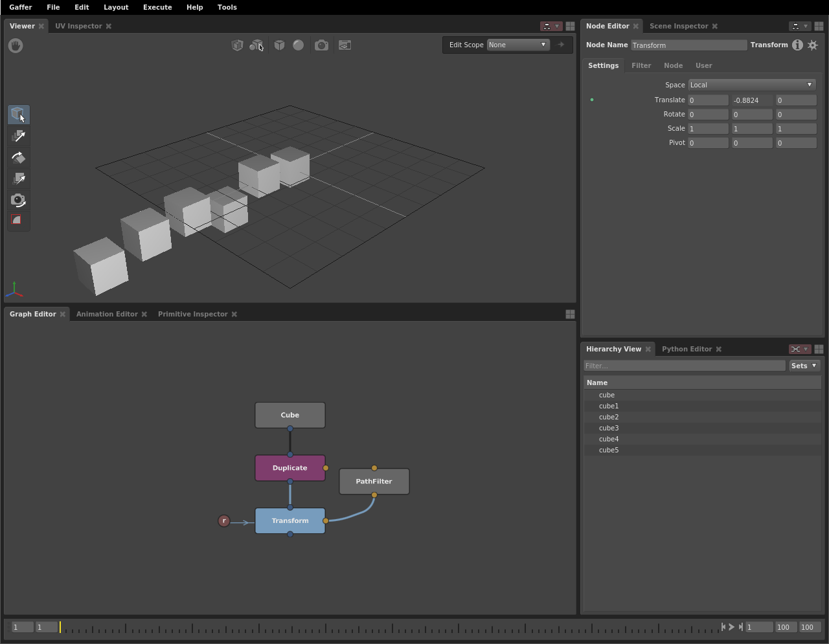The image size is (829, 644).
Task: Click the Crop Window tool icon
Action: click(x=19, y=221)
